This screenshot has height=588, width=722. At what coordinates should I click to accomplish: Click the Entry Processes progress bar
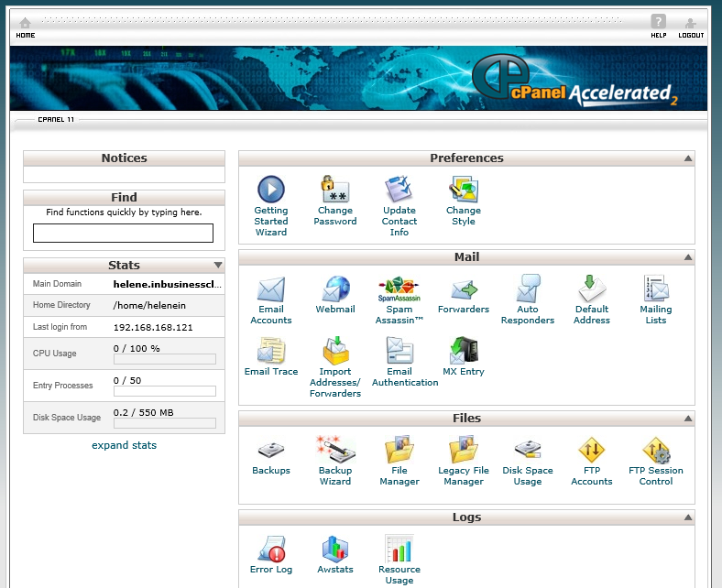(x=165, y=391)
